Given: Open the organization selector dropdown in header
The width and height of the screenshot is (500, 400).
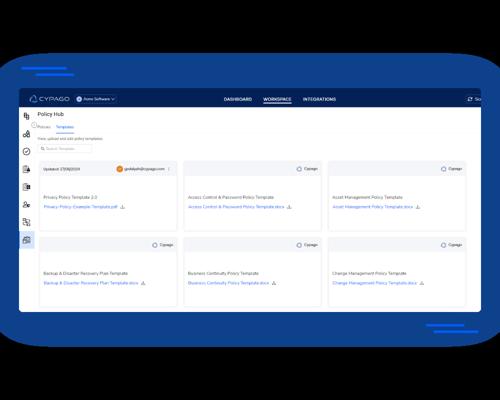Looking at the screenshot, I should pyautogui.click(x=96, y=99).
